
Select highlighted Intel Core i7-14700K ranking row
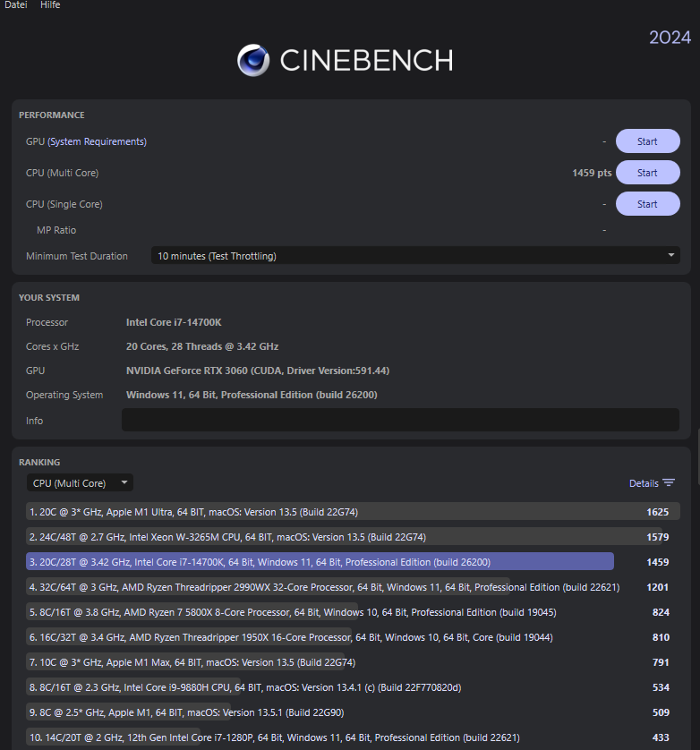click(353, 562)
